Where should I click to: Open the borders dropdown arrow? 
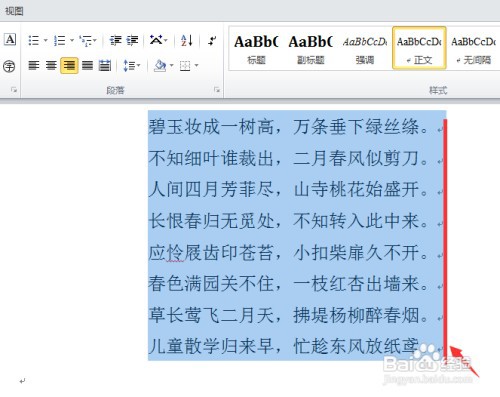point(197,65)
